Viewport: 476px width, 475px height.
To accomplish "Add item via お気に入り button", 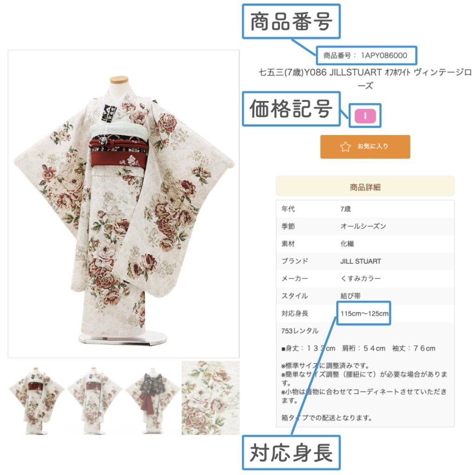I will click(x=365, y=147).
